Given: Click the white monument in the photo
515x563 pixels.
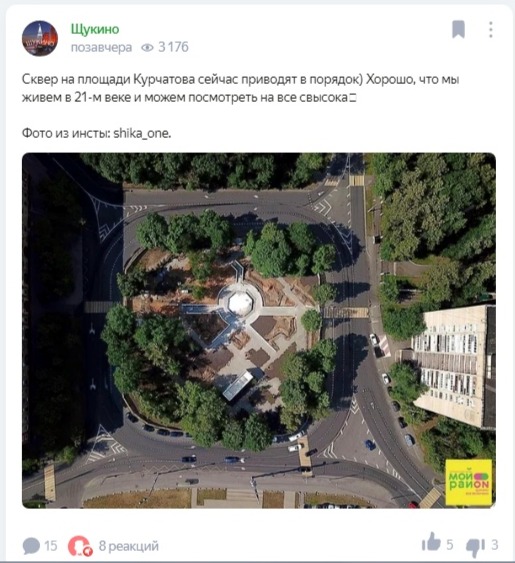Looking at the screenshot, I should coord(240,303).
